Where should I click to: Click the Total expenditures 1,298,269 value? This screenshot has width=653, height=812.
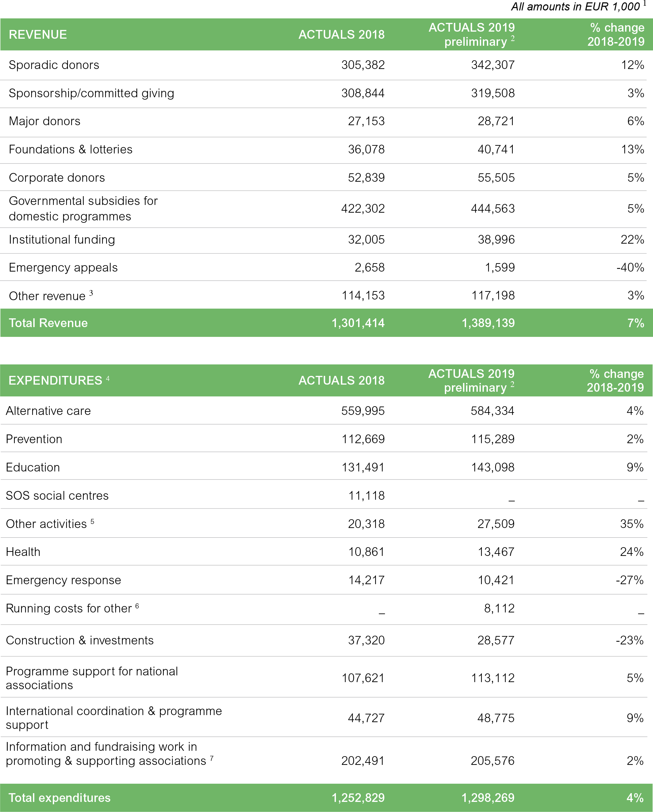488,798
